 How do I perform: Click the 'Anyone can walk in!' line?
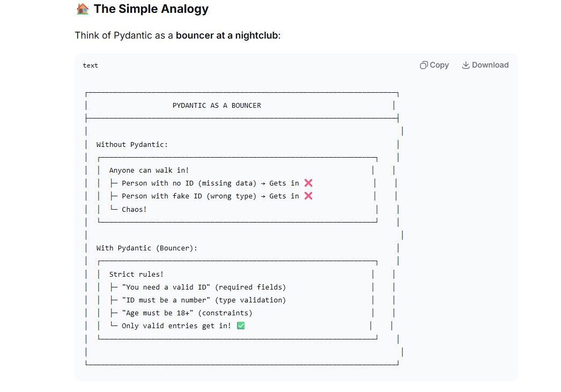[x=149, y=170]
